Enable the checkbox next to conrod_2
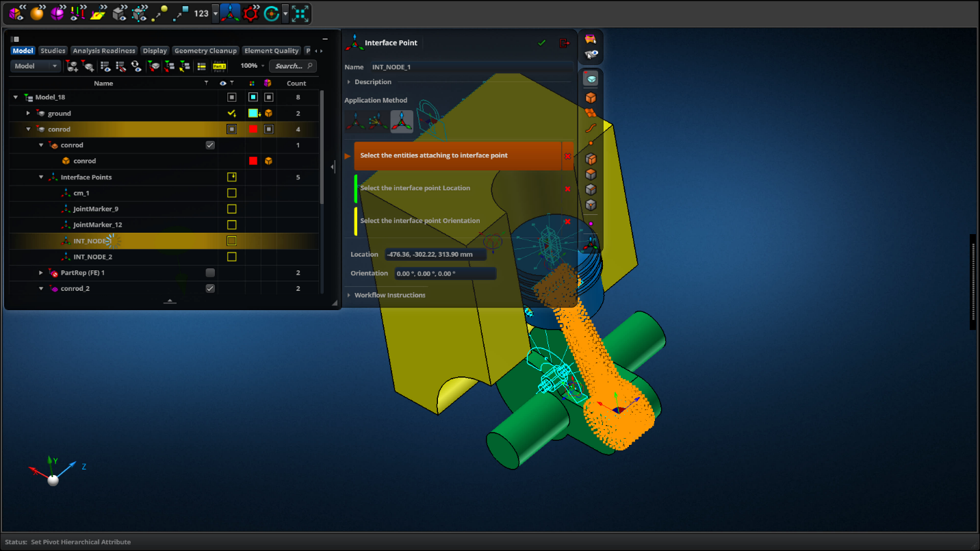 (210, 288)
